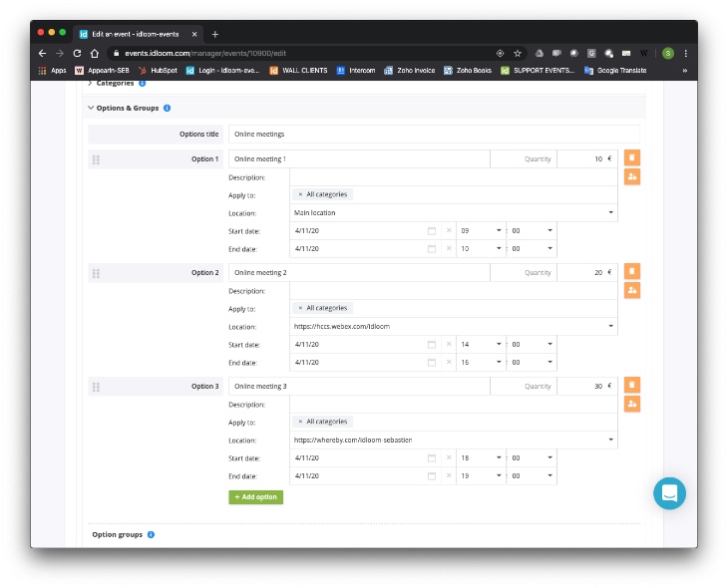Delete Option 3 with its trash icon
This screenshot has width=728, height=588.
coord(632,386)
